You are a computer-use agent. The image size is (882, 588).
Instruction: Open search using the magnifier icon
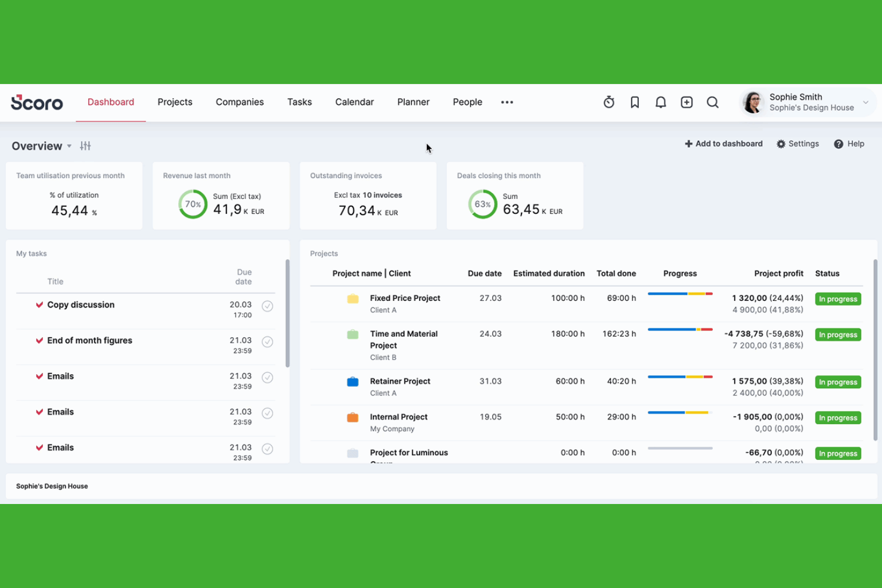click(x=713, y=102)
